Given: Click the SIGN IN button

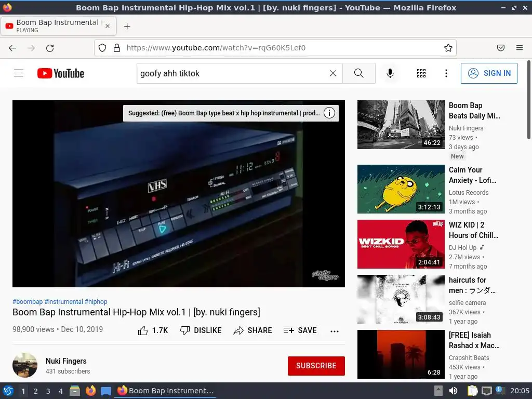Looking at the screenshot, I should coord(488,73).
